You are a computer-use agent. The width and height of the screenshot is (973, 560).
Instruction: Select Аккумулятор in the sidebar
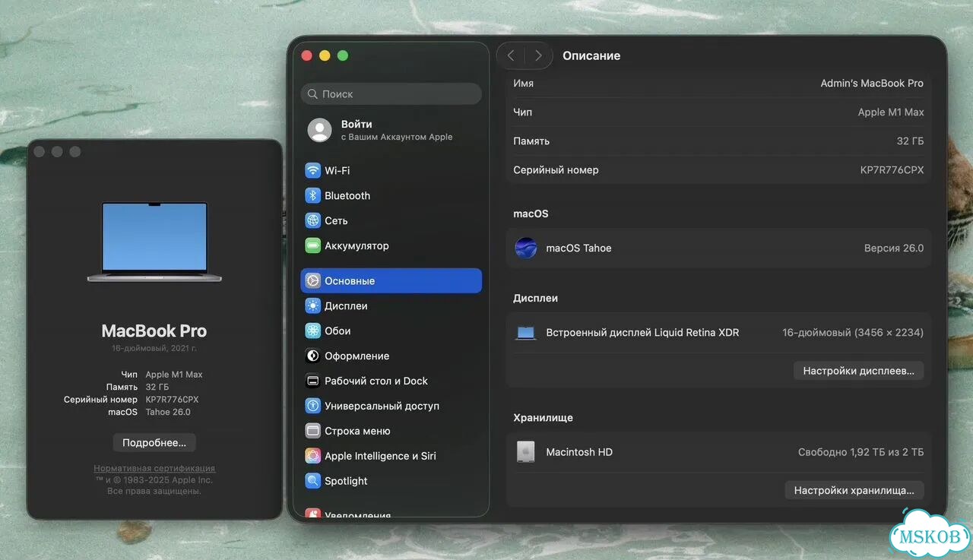tap(391, 245)
